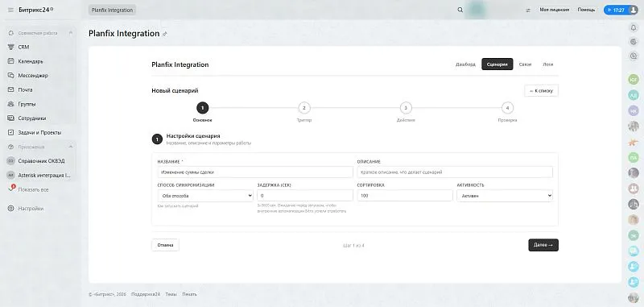This screenshot has height=307, width=644.
Task: Click the sliders icon near Моя лицензия
Action: [x=528, y=10]
